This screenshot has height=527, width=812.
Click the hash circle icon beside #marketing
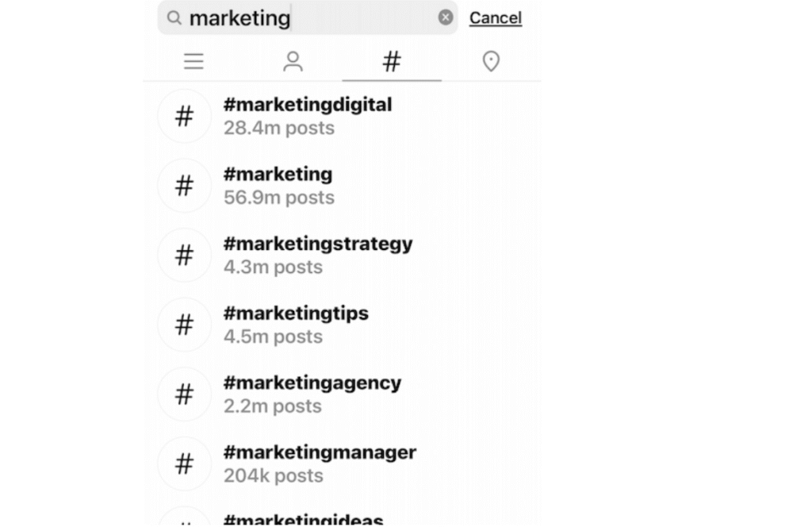[x=184, y=186]
